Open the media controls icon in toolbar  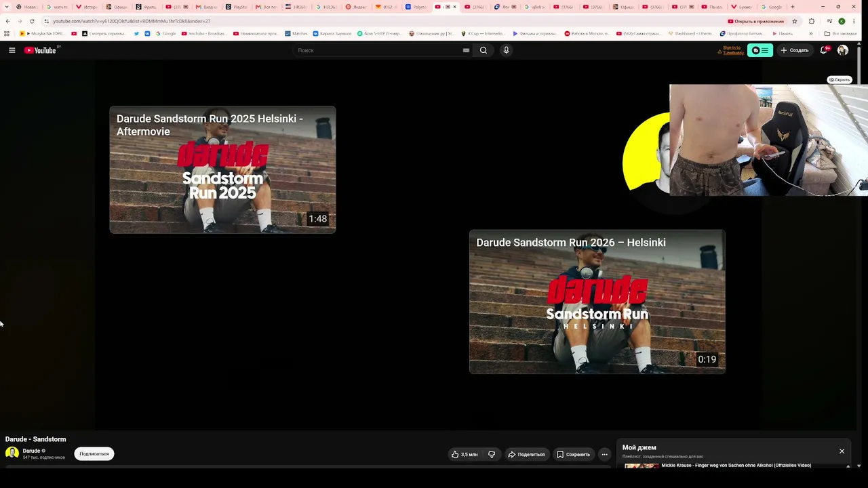pos(829,21)
